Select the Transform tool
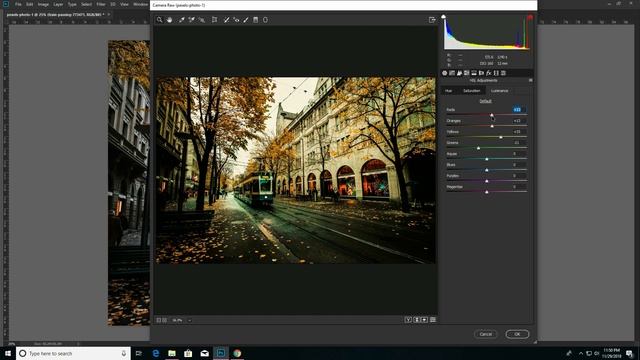Image resolution: width=640 pixels, height=360 pixels. [x=214, y=20]
